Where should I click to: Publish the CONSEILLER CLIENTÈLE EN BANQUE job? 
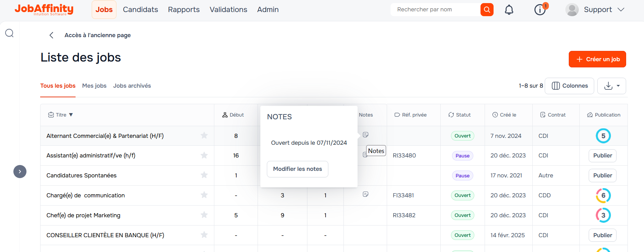pos(602,235)
